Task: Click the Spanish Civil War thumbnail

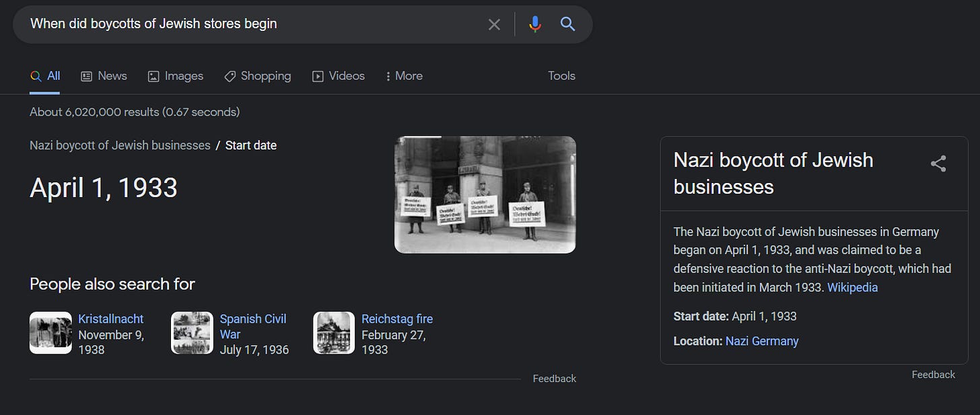Action: (x=192, y=332)
